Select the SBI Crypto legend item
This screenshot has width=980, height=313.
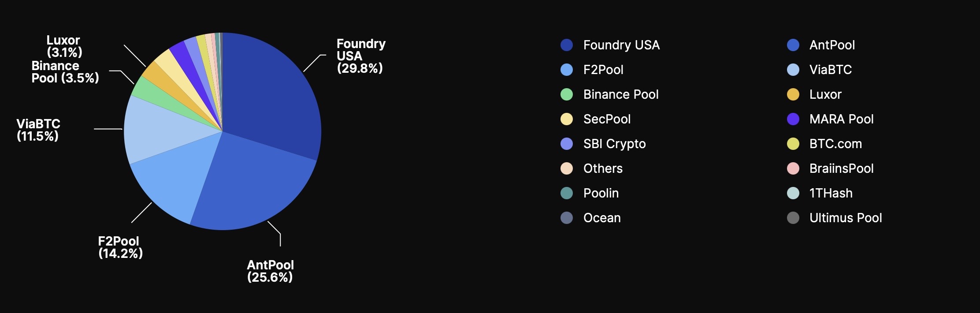pos(614,144)
